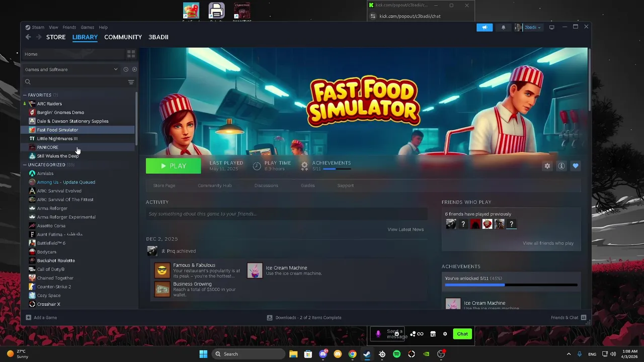Switch to the STORE tab
644x362 pixels.
pyautogui.click(x=56, y=37)
